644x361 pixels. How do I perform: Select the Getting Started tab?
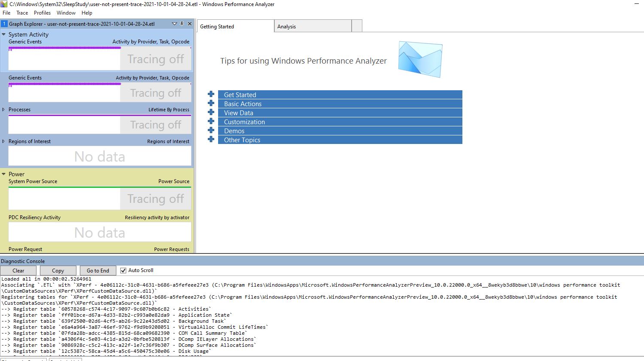coord(235,26)
